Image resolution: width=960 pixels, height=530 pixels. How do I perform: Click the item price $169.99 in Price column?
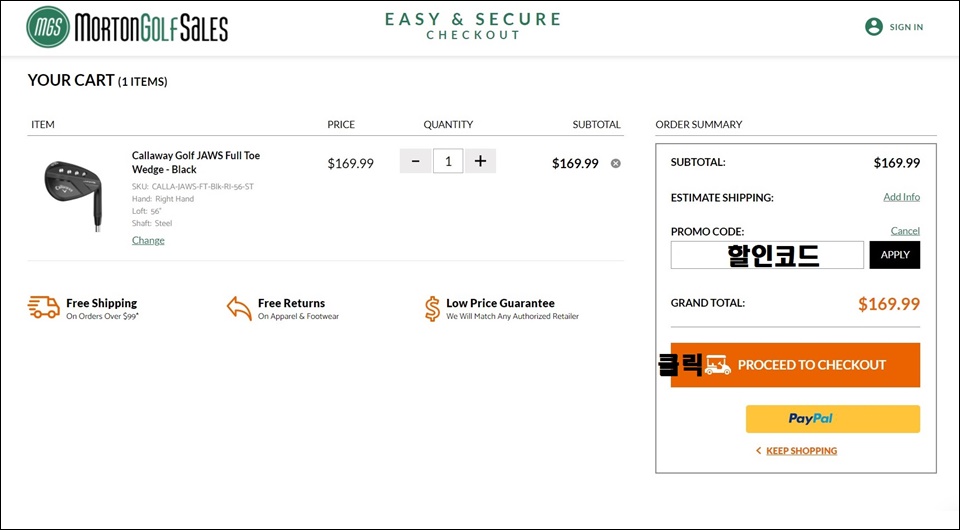(350, 163)
